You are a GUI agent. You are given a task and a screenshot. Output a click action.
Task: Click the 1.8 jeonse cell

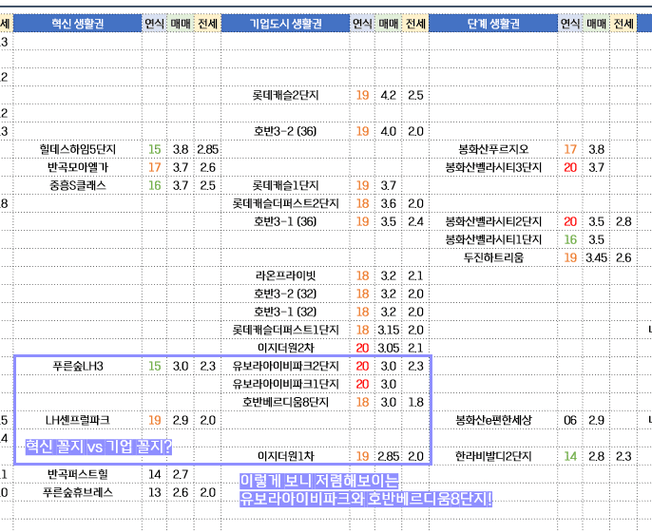415,403
